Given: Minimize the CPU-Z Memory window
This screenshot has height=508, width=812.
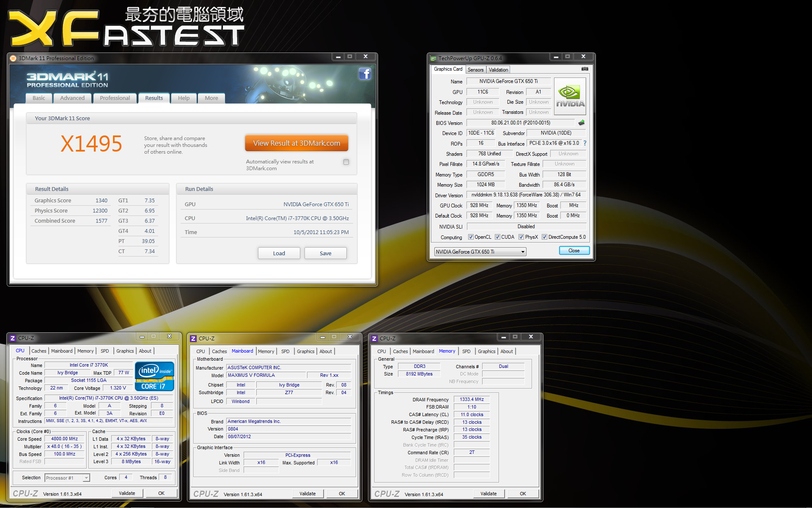Looking at the screenshot, I should pyautogui.click(x=503, y=337).
